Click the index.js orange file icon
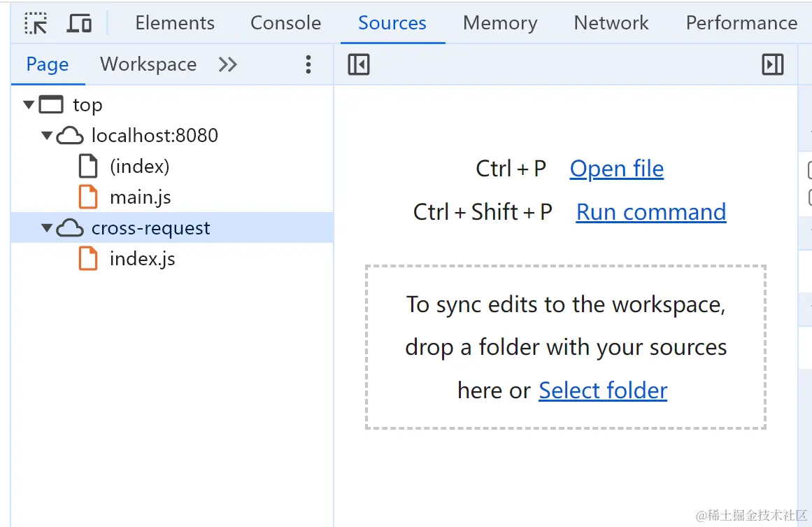Viewport: 812px width, 527px height. (88, 259)
